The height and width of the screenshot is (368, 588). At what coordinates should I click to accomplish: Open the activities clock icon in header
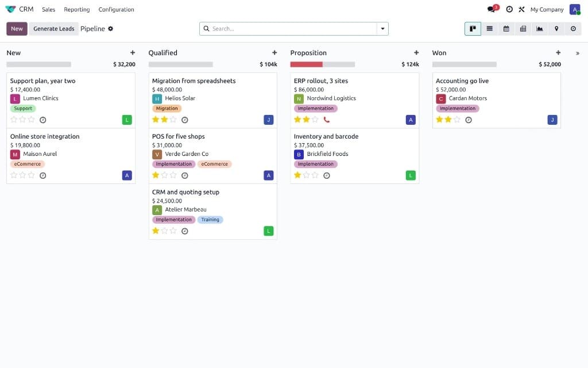click(x=509, y=9)
